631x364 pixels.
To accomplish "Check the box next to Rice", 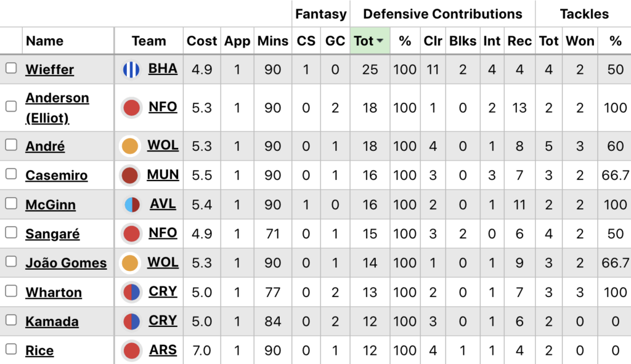I will click(11, 350).
